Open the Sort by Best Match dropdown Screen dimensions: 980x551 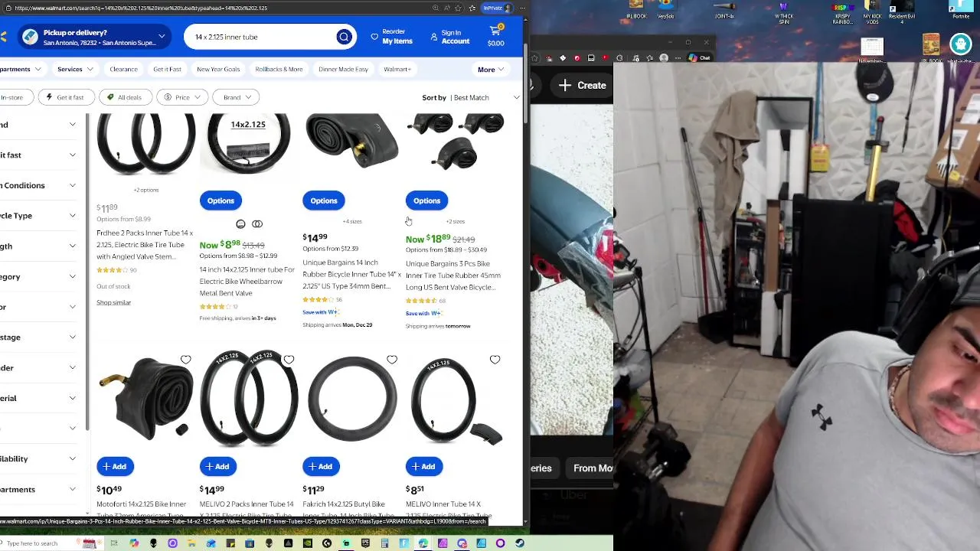pos(471,97)
